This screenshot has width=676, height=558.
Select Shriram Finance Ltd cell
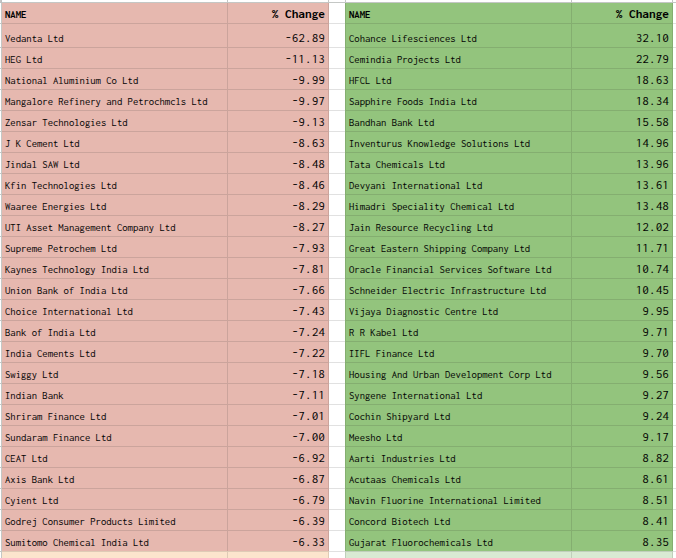click(x=114, y=417)
